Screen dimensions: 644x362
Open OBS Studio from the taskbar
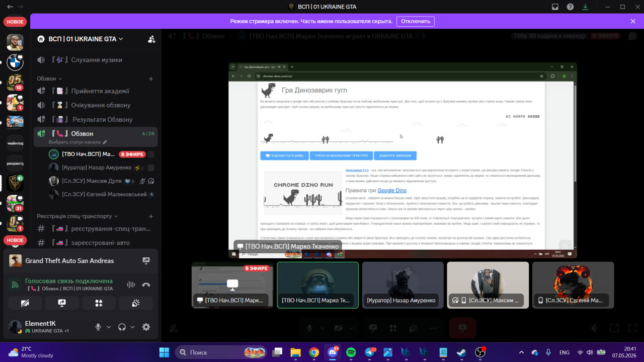pyautogui.click(x=480, y=352)
